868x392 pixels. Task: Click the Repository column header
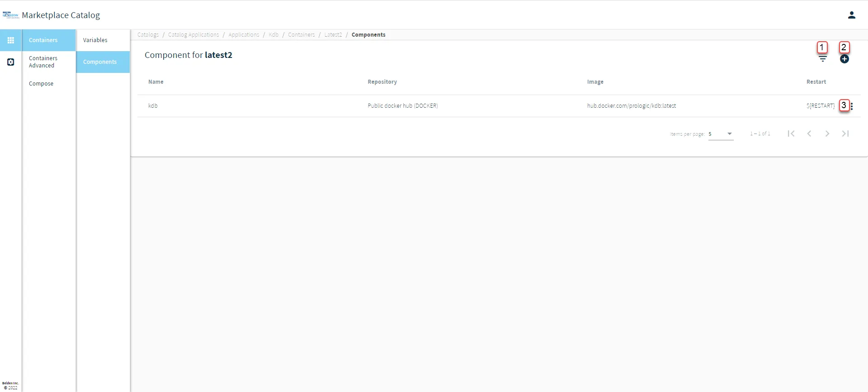pyautogui.click(x=382, y=82)
